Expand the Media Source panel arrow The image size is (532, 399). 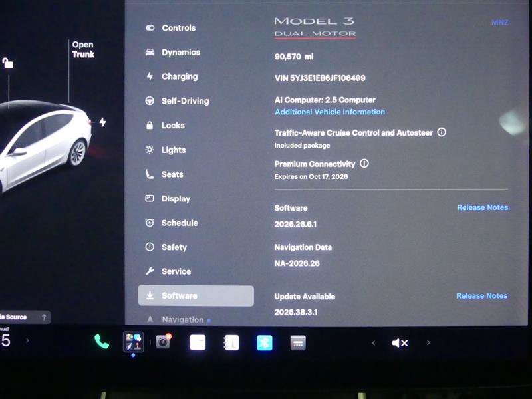pyautogui.click(x=44, y=317)
